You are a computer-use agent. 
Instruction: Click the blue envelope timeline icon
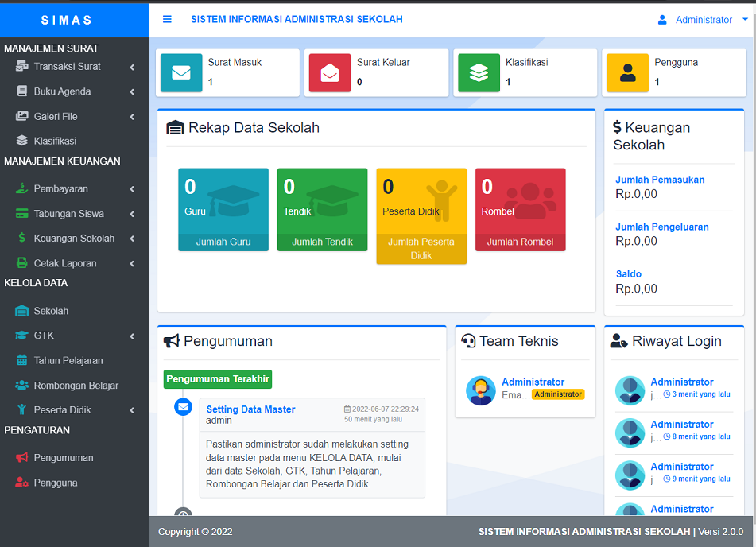click(x=183, y=406)
